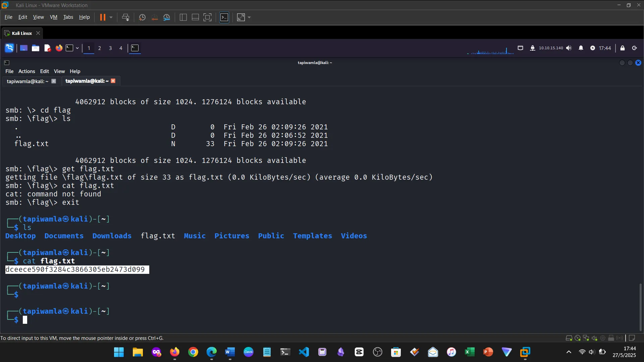Open the suspend button dropdown arrow
The width and height of the screenshot is (644, 362).
(x=111, y=17)
